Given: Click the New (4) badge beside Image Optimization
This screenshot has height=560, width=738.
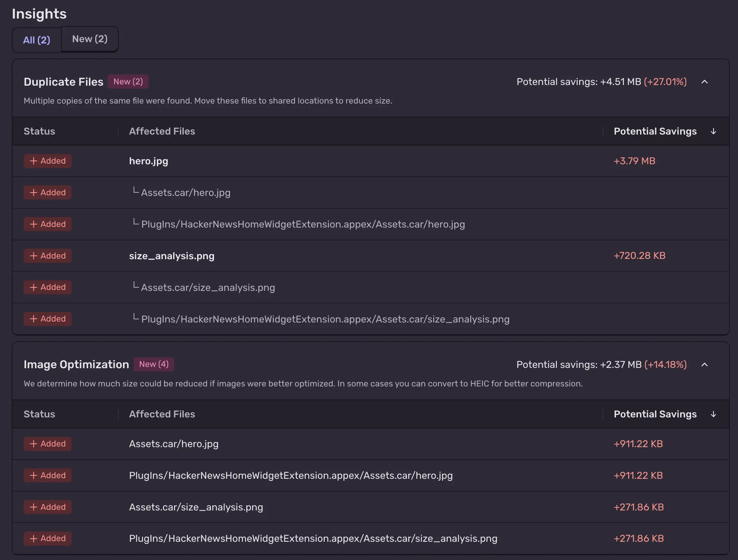Looking at the screenshot, I should click(154, 364).
